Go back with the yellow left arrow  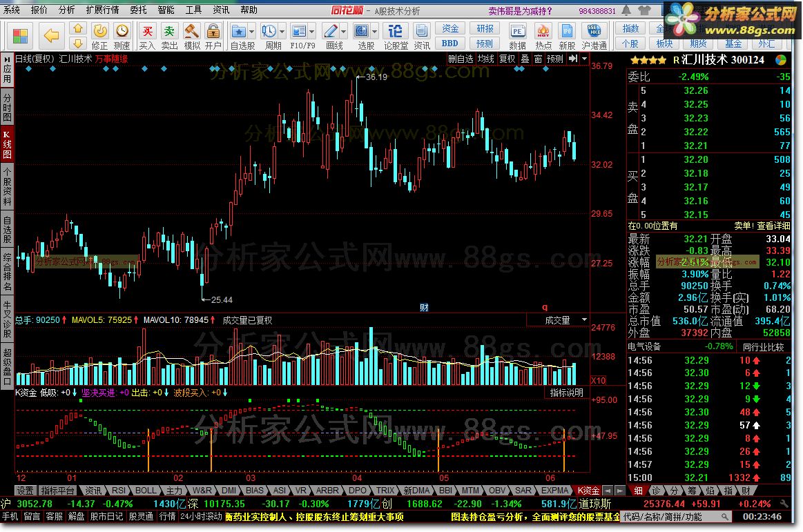click(51, 36)
